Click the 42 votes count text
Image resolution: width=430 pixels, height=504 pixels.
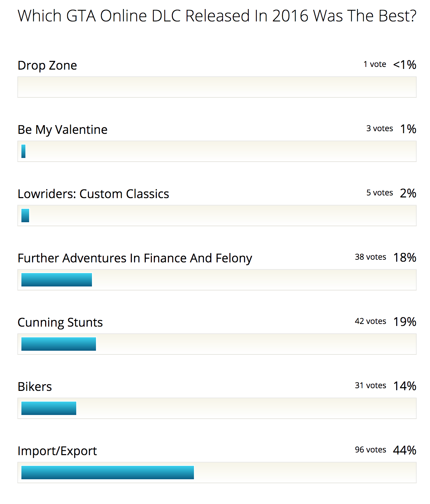point(370,321)
